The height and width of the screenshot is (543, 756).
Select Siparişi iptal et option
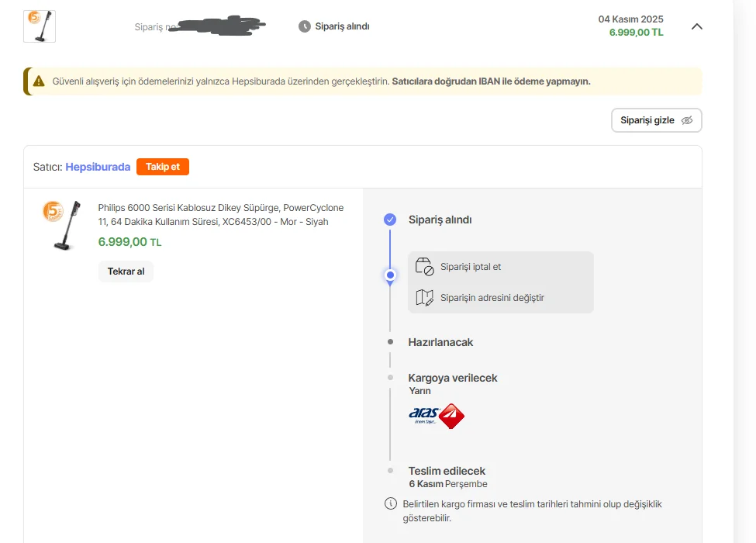point(470,267)
